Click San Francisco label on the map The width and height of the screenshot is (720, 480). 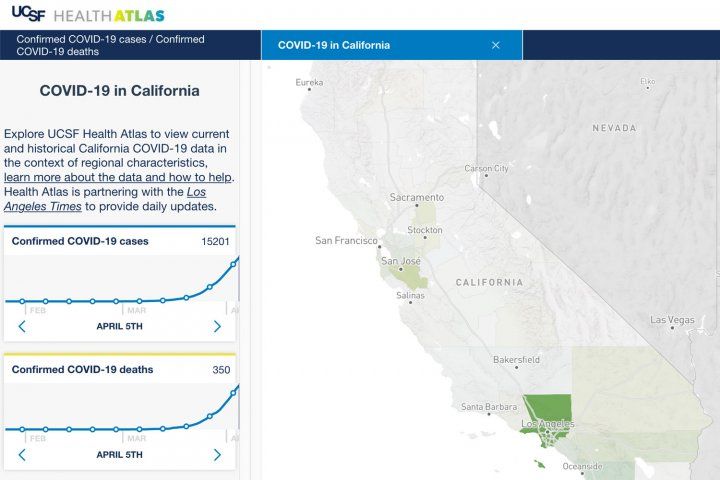click(x=345, y=240)
